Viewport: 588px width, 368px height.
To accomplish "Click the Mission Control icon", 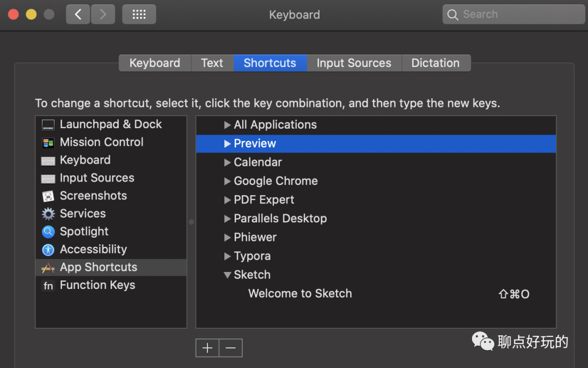I will pos(48,143).
